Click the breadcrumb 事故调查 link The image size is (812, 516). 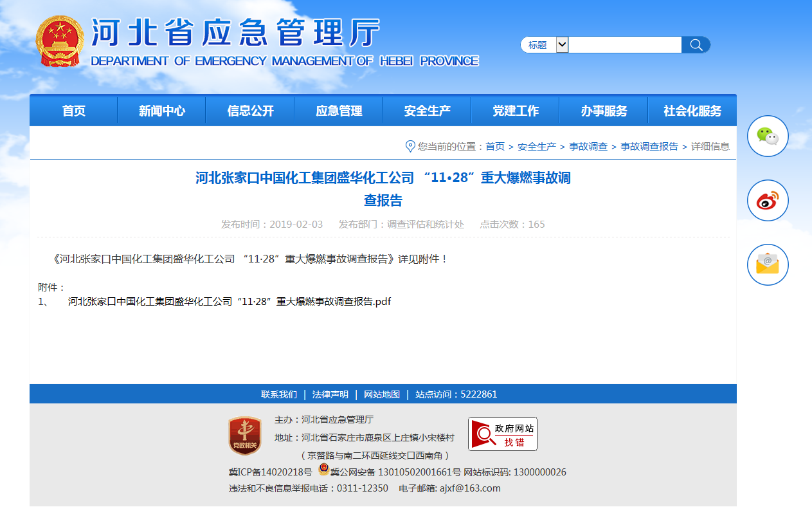pyautogui.click(x=588, y=147)
